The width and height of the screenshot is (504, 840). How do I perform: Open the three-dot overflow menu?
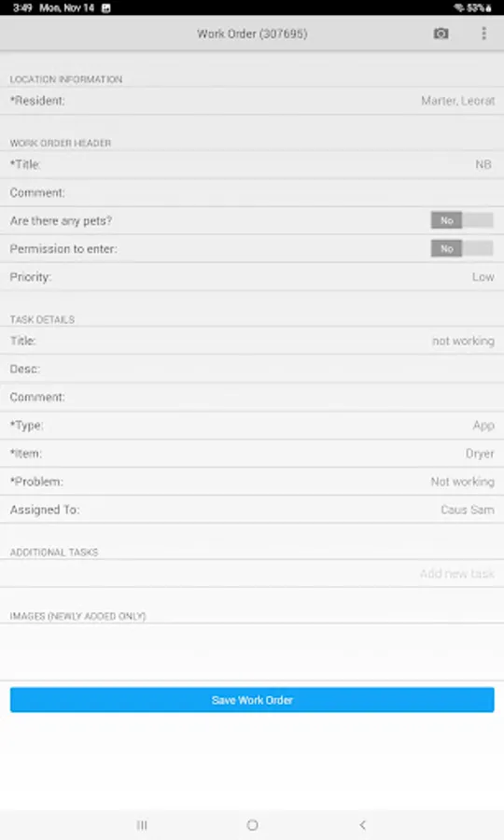click(x=483, y=34)
